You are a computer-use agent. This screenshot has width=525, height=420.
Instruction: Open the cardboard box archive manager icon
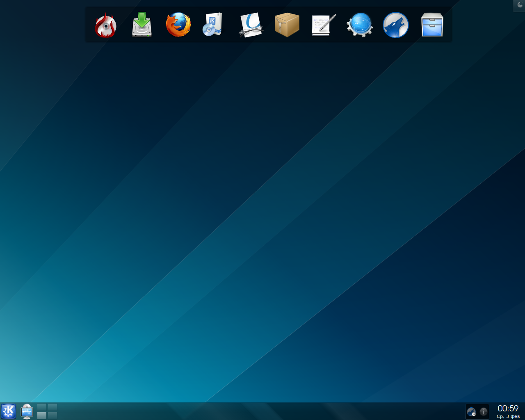pyautogui.click(x=287, y=25)
